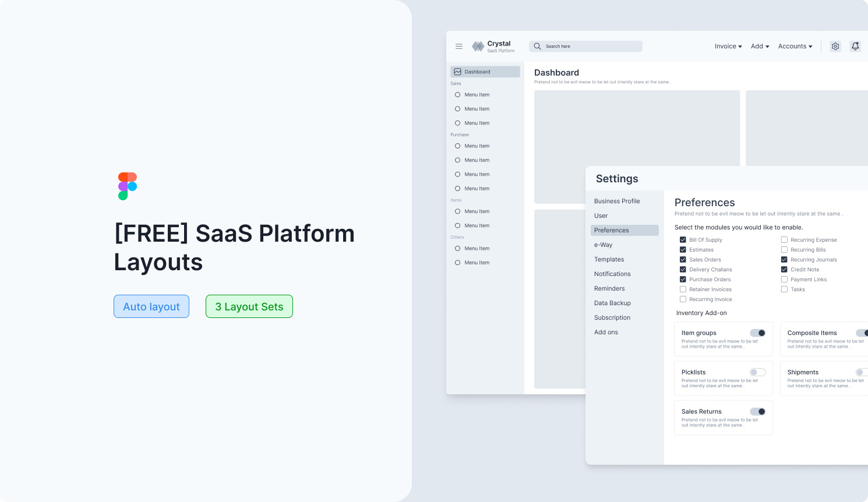The height and width of the screenshot is (502, 868).
Task: Disable the Item groups toggle
Action: pos(758,333)
